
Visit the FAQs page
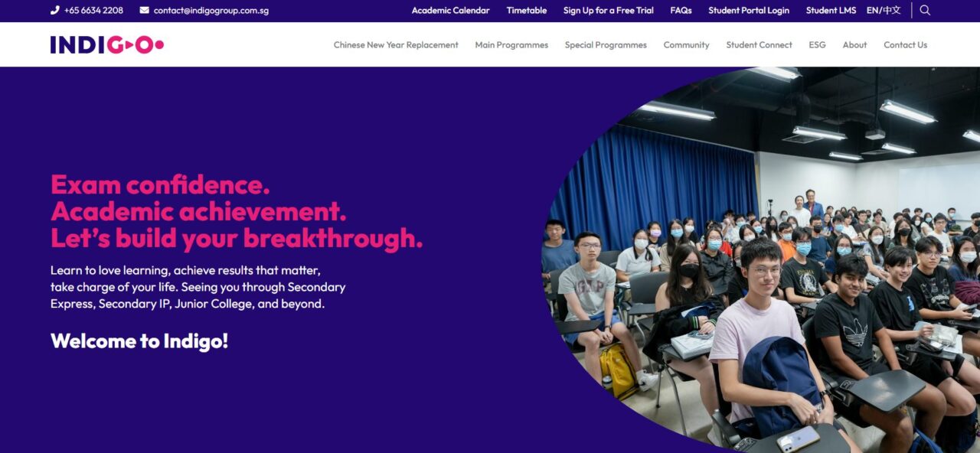[681, 11]
